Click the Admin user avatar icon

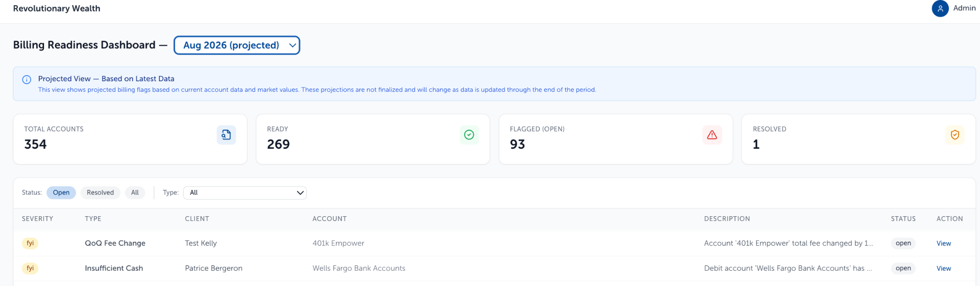(940, 9)
